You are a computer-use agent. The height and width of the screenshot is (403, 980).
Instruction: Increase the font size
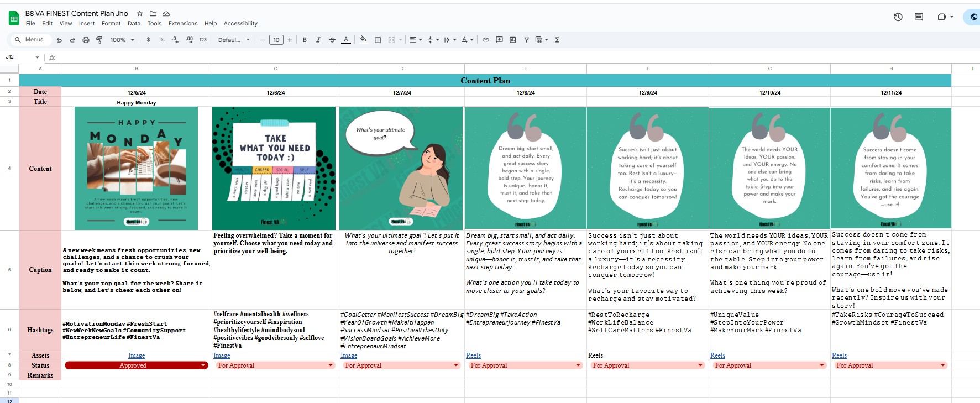[290, 40]
